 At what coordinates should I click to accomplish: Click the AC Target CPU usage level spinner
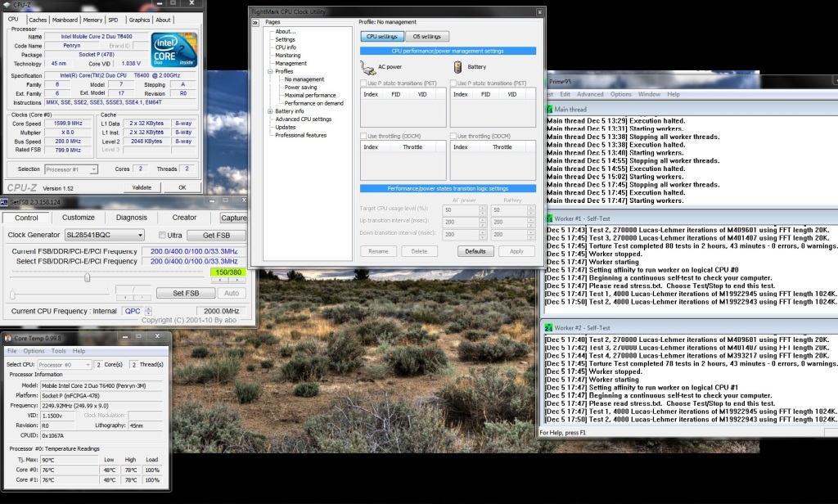pos(483,210)
